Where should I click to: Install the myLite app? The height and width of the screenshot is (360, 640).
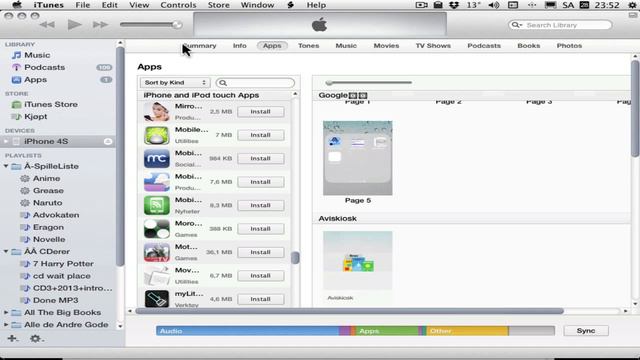pos(260,299)
